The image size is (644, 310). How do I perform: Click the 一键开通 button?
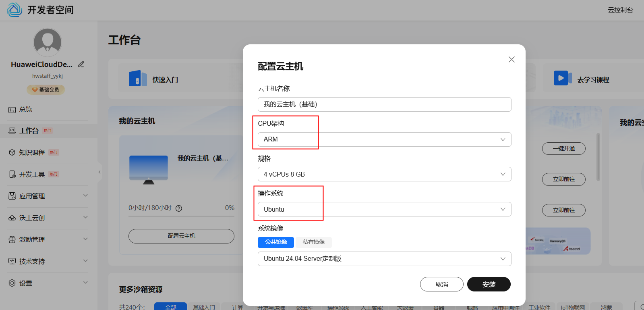pyautogui.click(x=563, y=148)
